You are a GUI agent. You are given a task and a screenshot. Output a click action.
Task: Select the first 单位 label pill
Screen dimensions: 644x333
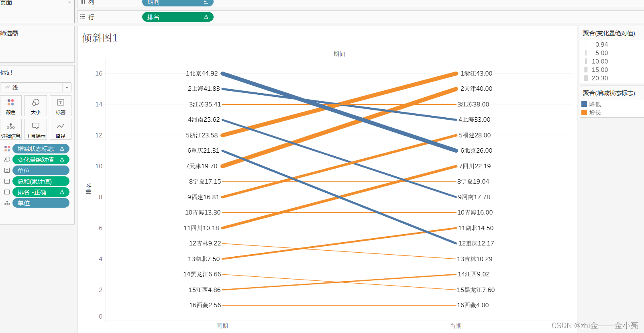pos(41,170)
